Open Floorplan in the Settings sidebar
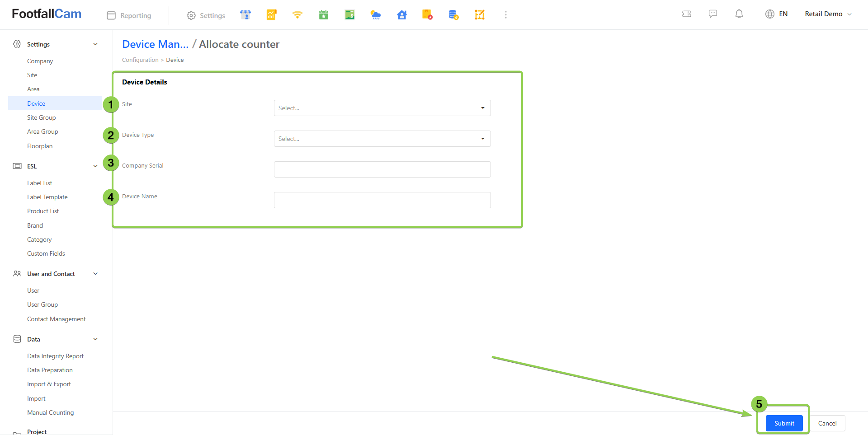 (40, 146)
